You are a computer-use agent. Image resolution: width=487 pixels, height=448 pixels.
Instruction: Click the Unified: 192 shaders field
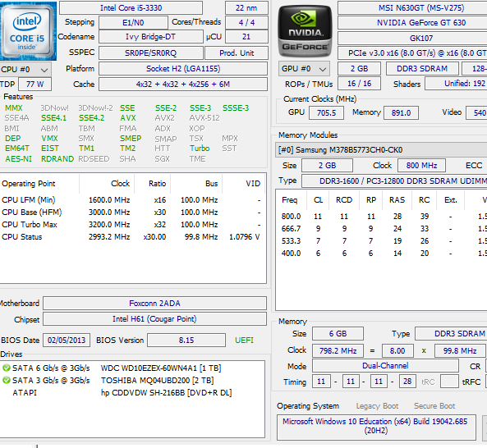[456, 84]
